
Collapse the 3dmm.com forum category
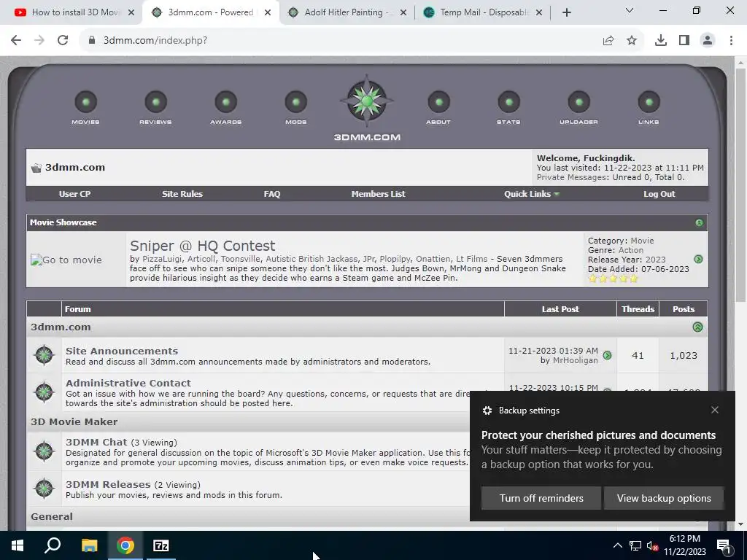click(697, 327)
